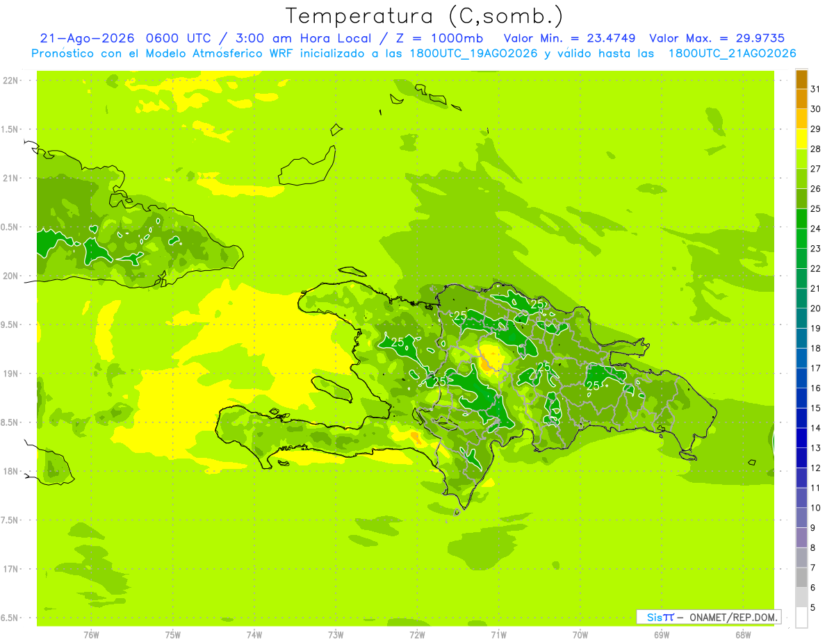Click the "69W" longitude label
834x644 pixels.
pyautogui.click(x=661, y=634)
